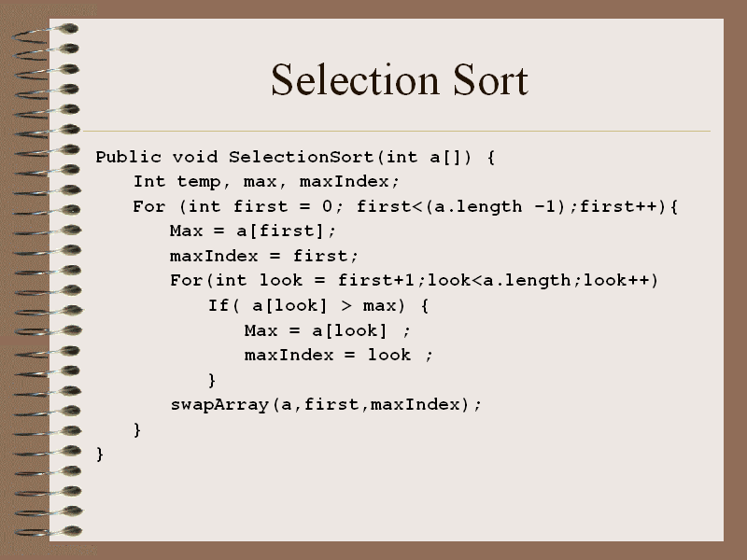
Task: Click the "Public void SelectionSort" method signature line
Action: click(295, 157)
